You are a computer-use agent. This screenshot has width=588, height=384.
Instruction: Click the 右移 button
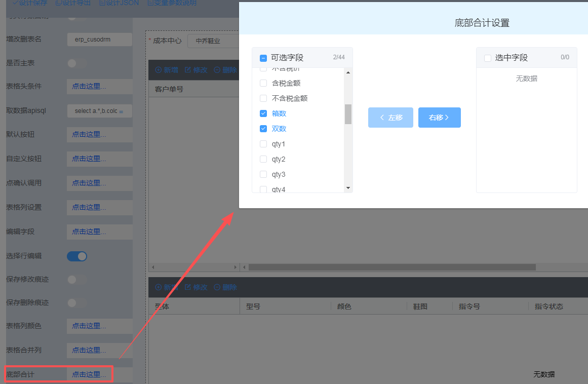click(439, 118)
